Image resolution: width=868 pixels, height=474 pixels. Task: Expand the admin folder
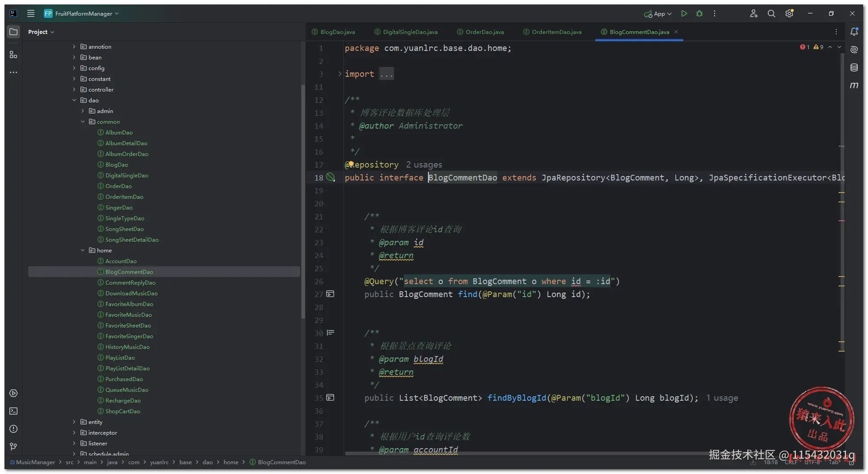click(83, 111)
